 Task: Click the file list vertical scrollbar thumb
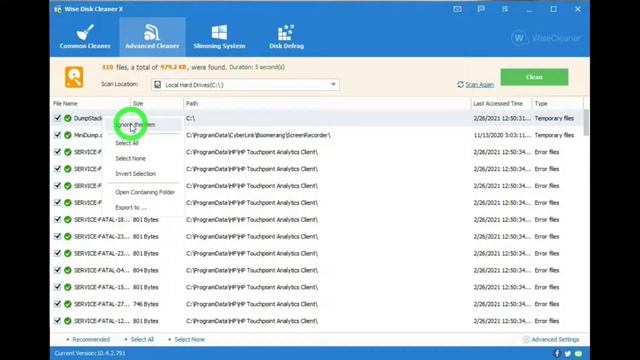(586, 122)
